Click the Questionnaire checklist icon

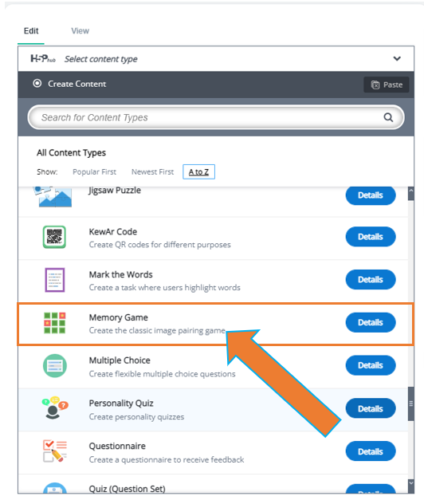tap(55, 451)
